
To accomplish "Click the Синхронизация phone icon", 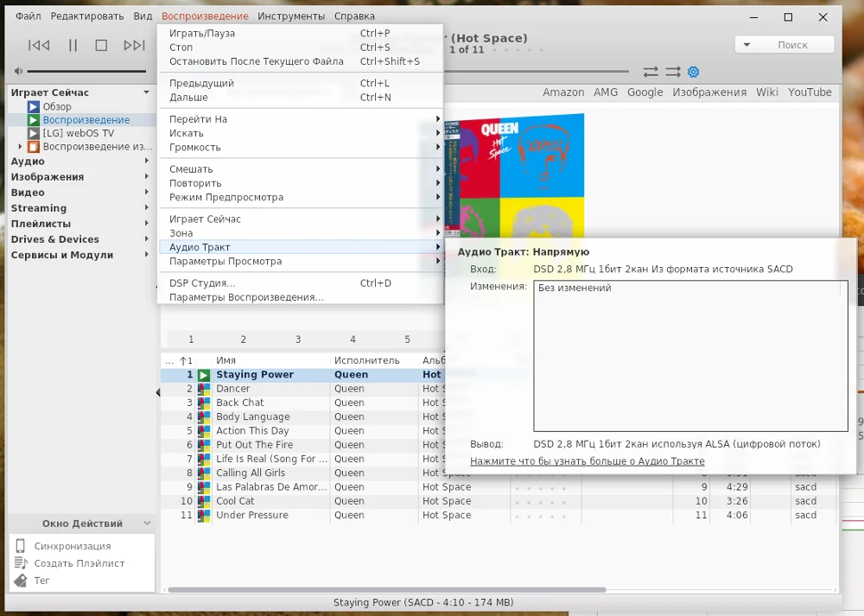I will click(x=21, y=545).
